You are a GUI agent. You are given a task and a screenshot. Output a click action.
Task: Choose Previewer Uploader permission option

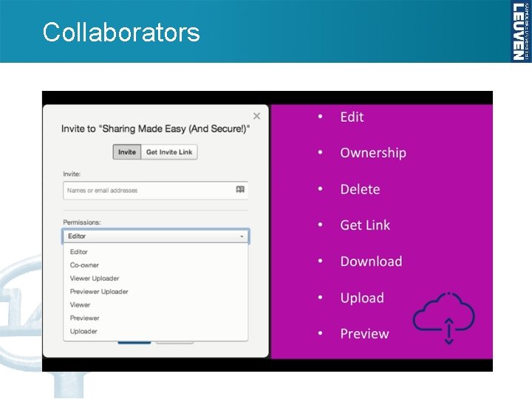pos(99,291)
